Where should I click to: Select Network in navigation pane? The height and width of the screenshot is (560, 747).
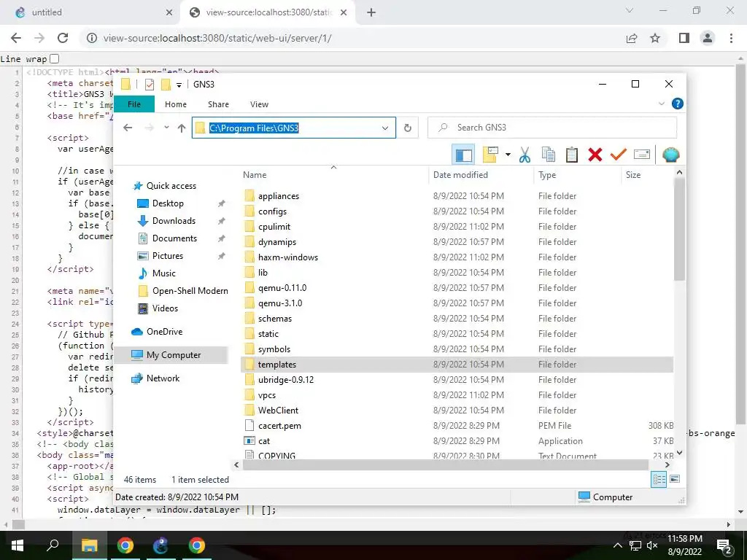click(x=156, y=378)
